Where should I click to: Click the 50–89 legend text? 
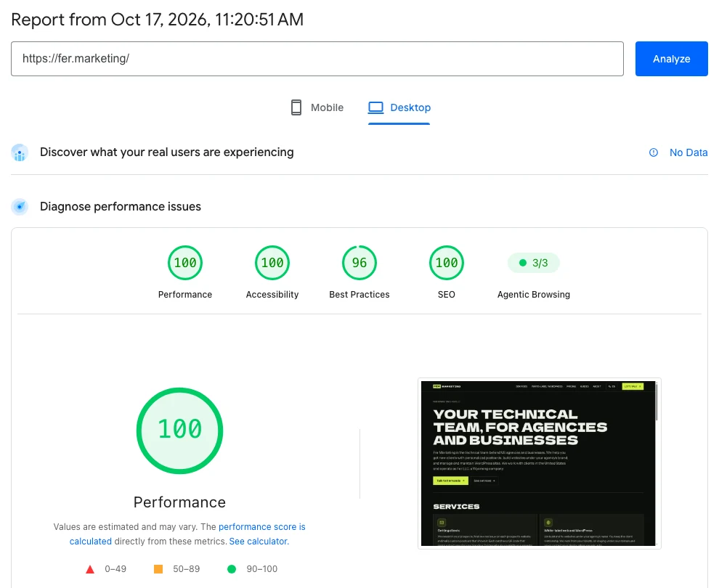[x=186, y=569]
